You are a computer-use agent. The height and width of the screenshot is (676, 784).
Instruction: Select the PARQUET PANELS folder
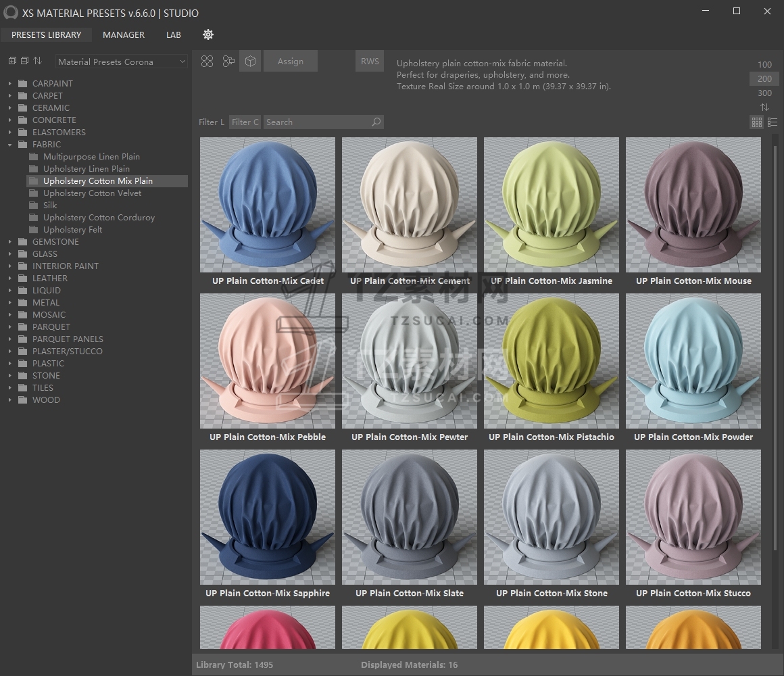68,339
